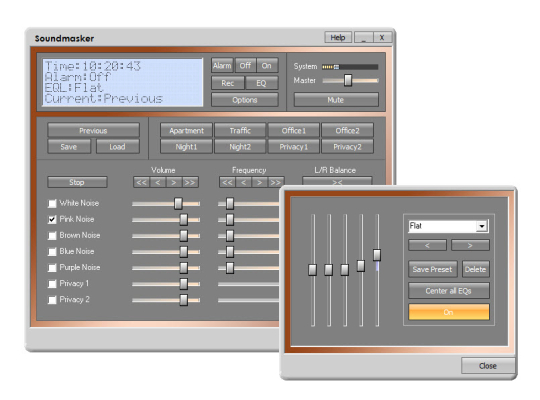Select the Traffic preset
The width and height of the screenshot is (540, 400).
[x=240, y=131]
